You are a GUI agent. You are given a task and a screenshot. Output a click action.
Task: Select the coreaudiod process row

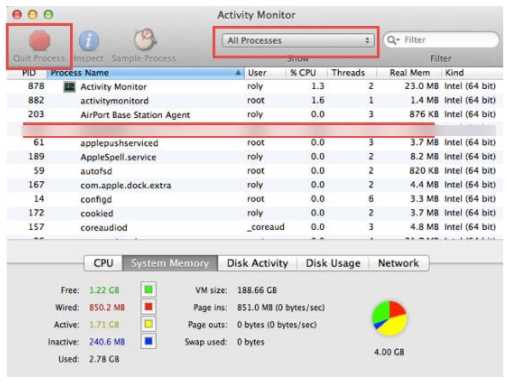255,227
